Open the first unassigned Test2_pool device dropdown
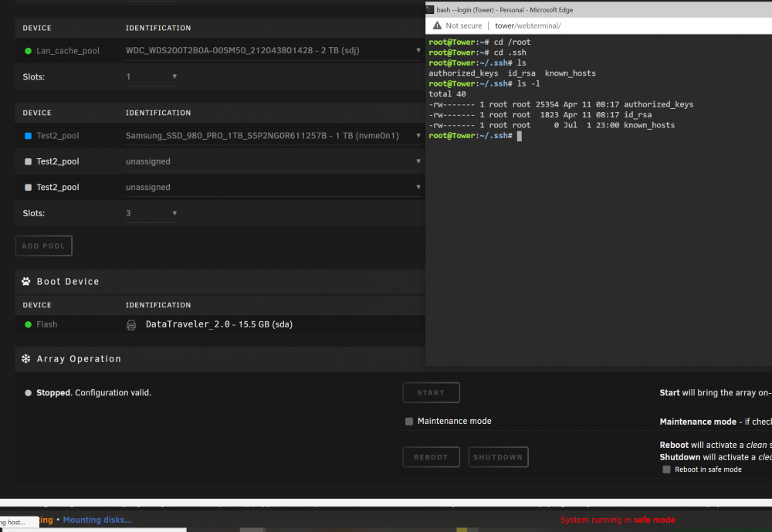 273,161
